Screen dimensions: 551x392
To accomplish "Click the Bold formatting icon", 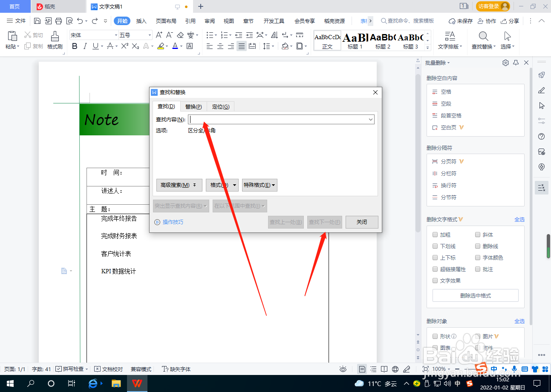I will coord(75,46).
